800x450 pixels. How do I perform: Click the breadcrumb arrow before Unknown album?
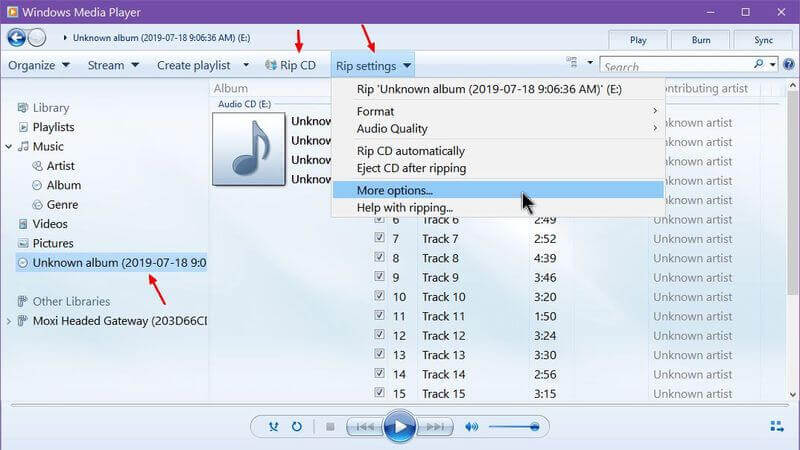(65, 38)
